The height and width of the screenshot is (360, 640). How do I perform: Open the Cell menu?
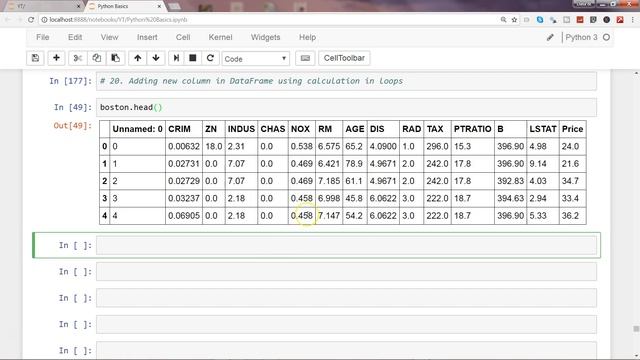183,37
